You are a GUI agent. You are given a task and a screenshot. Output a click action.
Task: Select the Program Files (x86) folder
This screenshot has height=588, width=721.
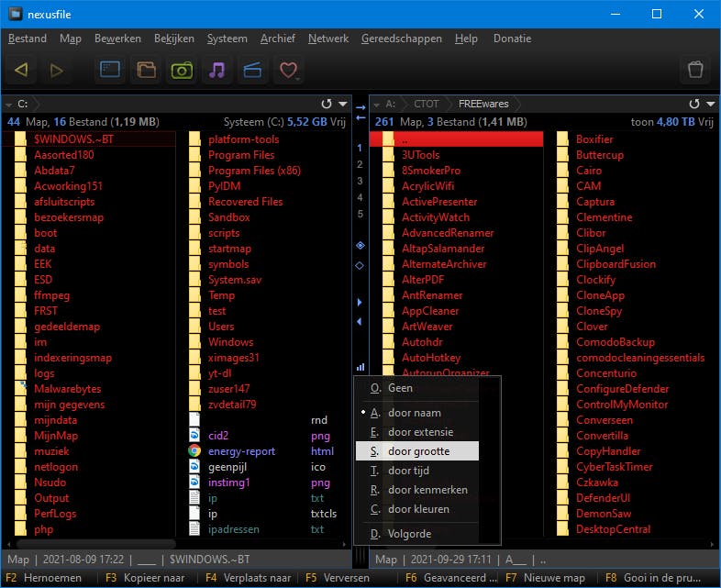click(254, 171)
